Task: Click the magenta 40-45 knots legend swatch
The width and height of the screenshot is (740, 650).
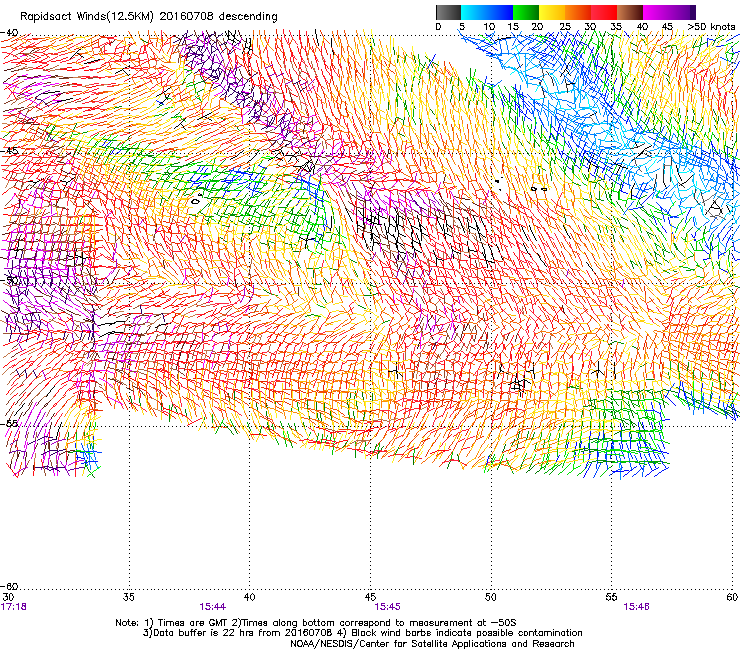Action: (656, 12)
